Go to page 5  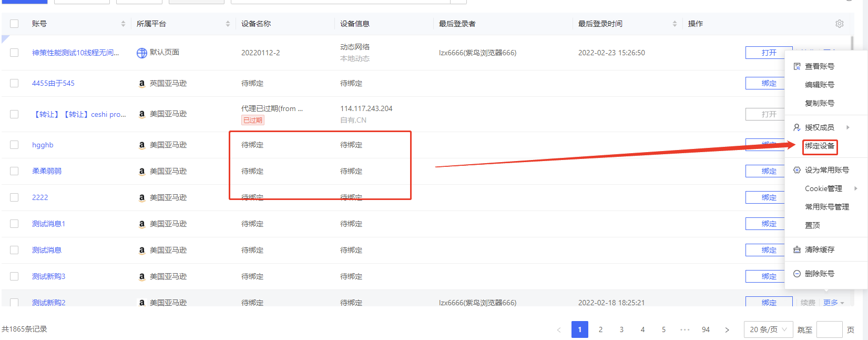[x=664, y=329]
